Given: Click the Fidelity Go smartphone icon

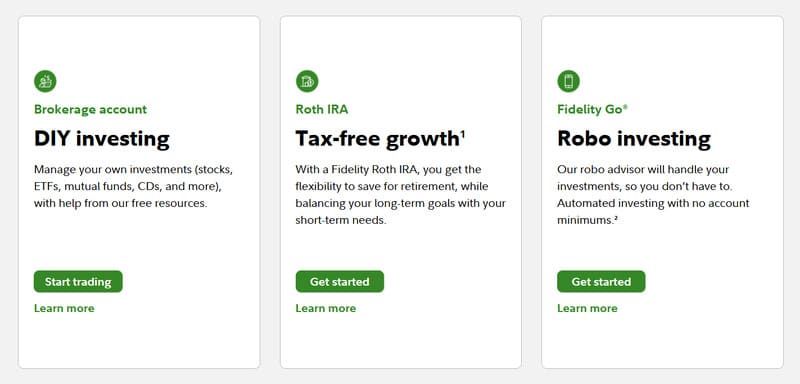Looking at the screenshot, I should 568,81.
